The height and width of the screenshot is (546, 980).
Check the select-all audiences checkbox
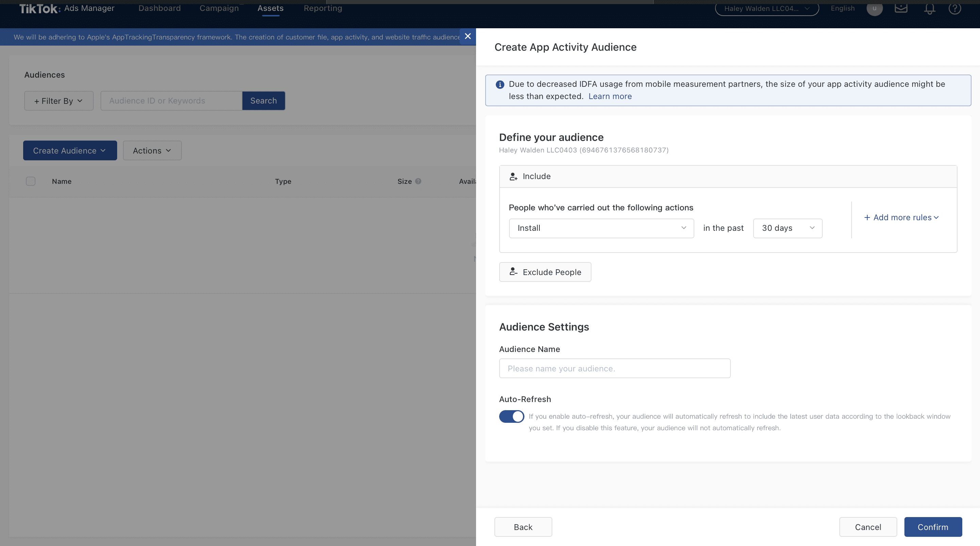click(x=30, y=181)
